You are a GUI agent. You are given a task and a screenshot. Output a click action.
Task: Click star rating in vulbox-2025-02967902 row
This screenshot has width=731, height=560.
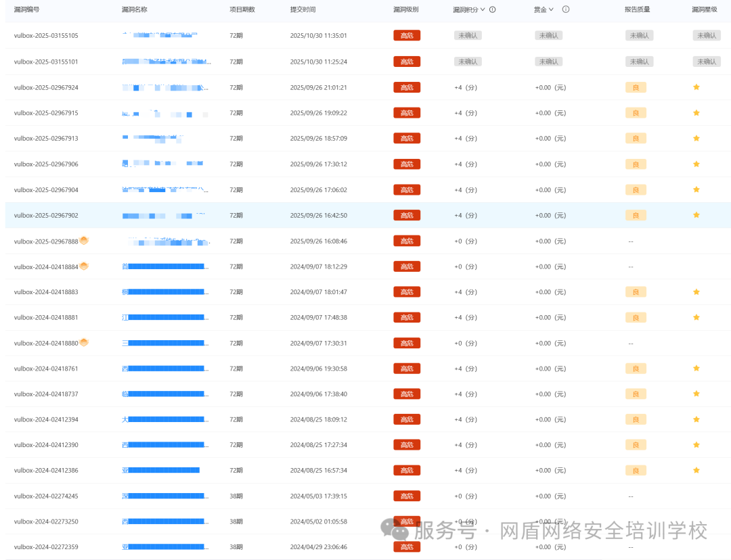(x=696, y=215)
